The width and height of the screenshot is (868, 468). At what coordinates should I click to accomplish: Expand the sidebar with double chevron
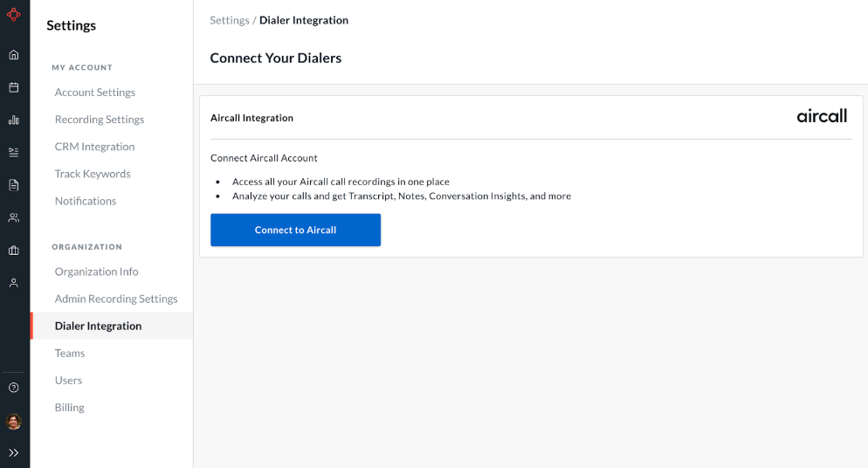tap(14, 452)
